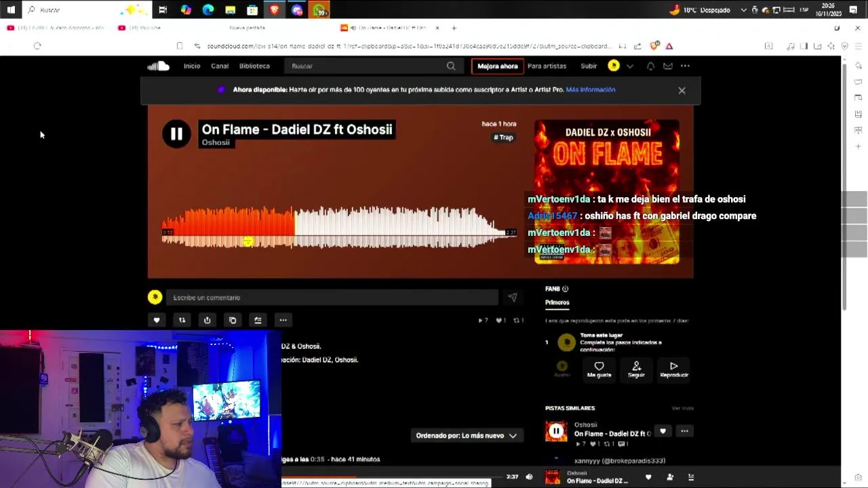Focus the Escribe un comentario field

(x=332, y=298)
